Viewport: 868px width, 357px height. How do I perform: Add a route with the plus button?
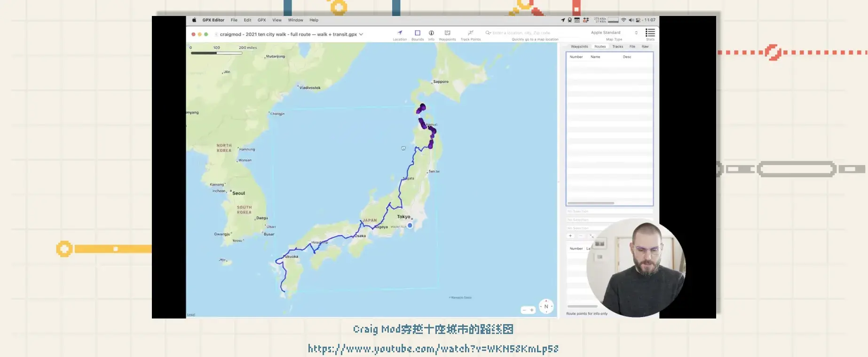(x=570, y=236)
